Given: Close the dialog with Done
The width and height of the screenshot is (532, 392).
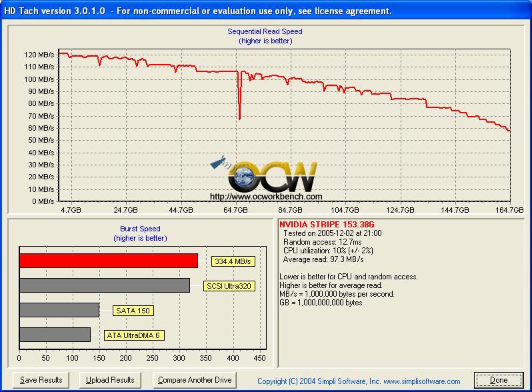Looking at the screenshot, I should coord(499,380).
